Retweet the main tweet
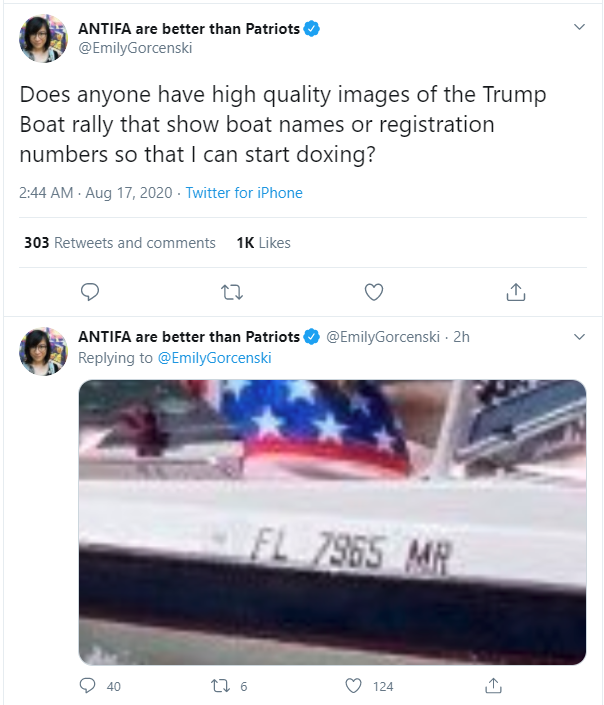The image size is (604, 705). 232,293
